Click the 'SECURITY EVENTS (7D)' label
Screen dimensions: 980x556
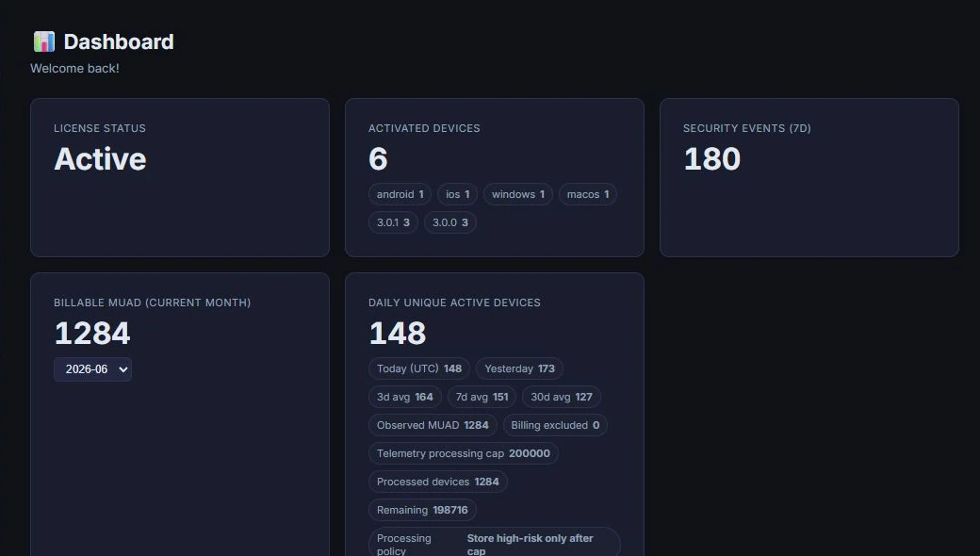coord(747,128)
